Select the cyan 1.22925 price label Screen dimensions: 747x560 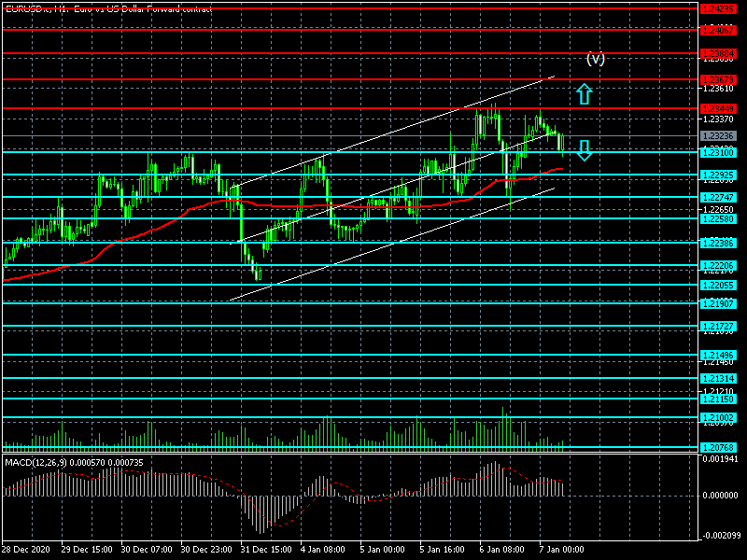pos(717,175)
